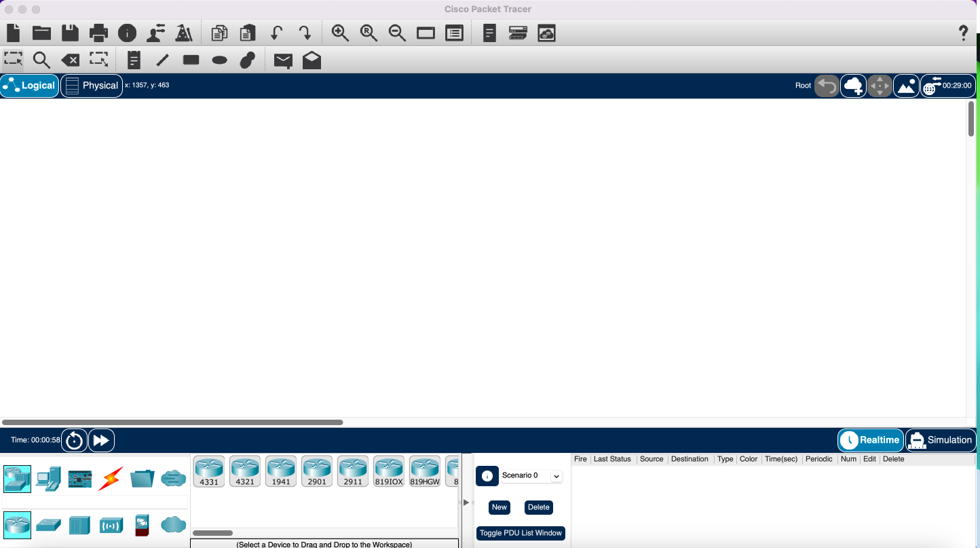The height and width of the screenshot is (548, 980).
Task: Open environment time 00:29:00 button
Action: pyautogui.click(x=948, y=86)
